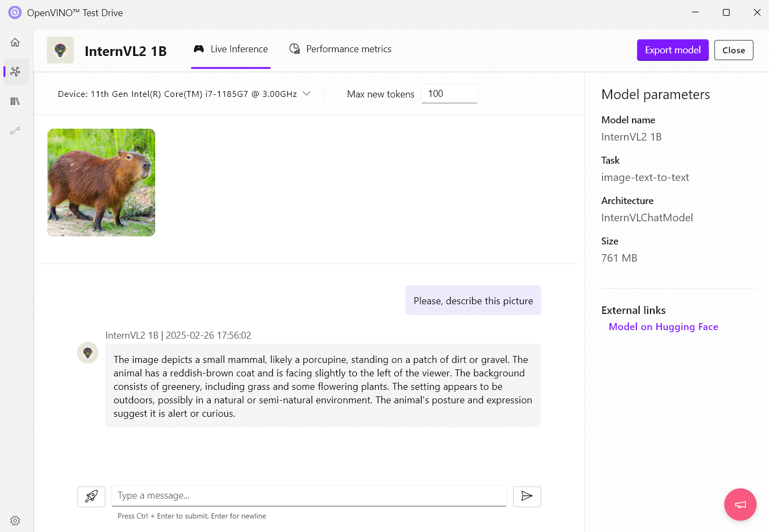Edit the Max new tokens value
Image resolution: width=769 pixels, height=532 pixels.
click(449, 93)
